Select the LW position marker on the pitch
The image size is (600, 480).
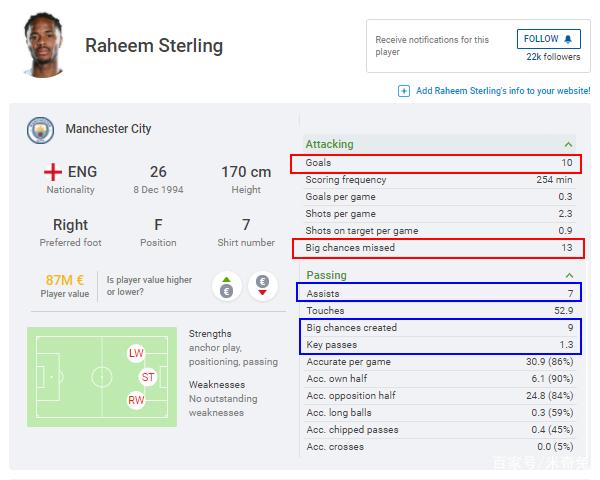pyautogui.click(x=136, y=353)
